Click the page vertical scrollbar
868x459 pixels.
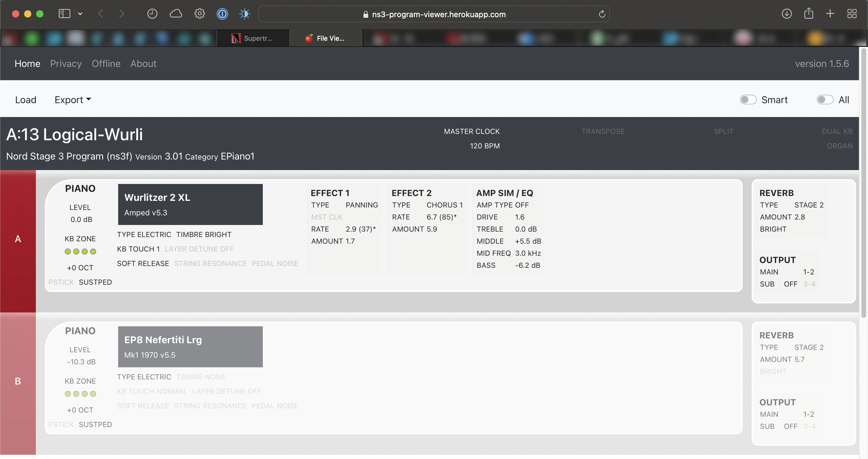(x=863, y=183)
